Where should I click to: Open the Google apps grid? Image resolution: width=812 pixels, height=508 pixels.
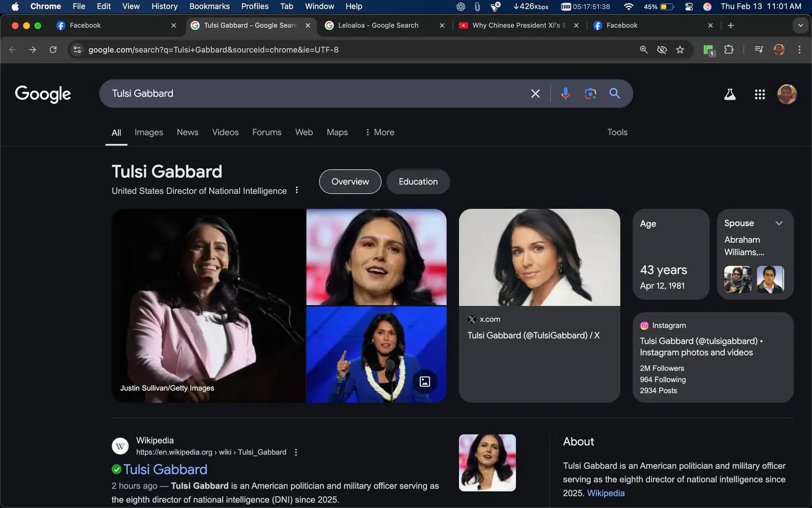coord(760,94)
